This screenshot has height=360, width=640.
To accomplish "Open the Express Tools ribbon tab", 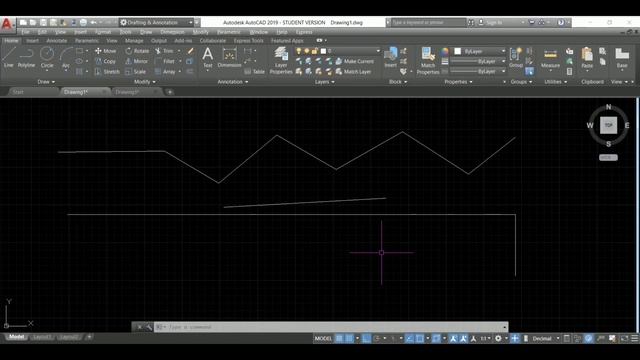I will click(x=248, y=40).
